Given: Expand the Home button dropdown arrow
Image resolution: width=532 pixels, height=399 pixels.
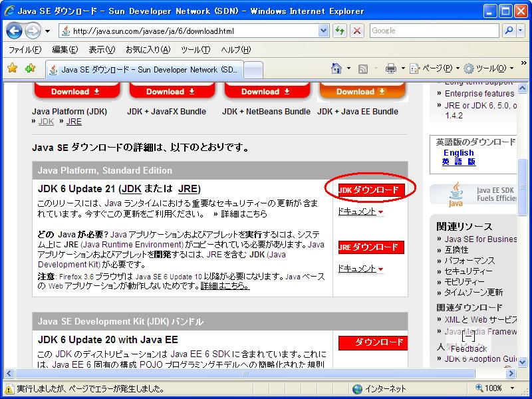Looking at the screenshot, I should coord(348,68).
